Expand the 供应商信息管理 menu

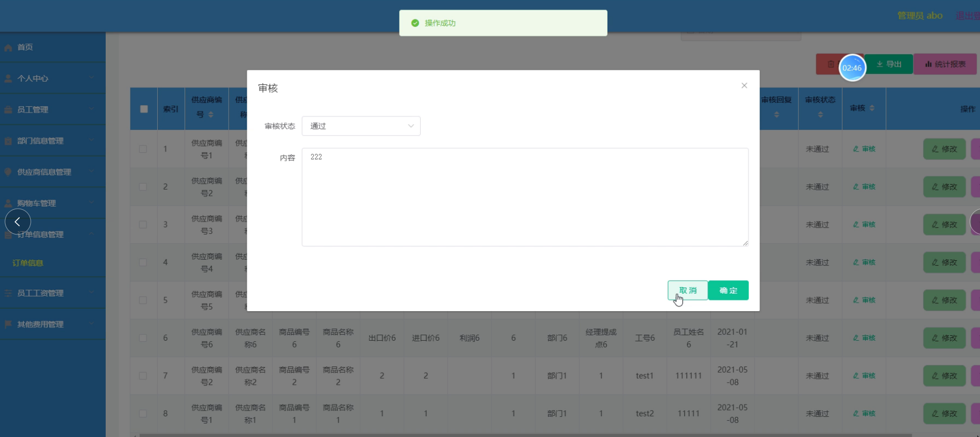pyautogui.click(x=53, y=172)
